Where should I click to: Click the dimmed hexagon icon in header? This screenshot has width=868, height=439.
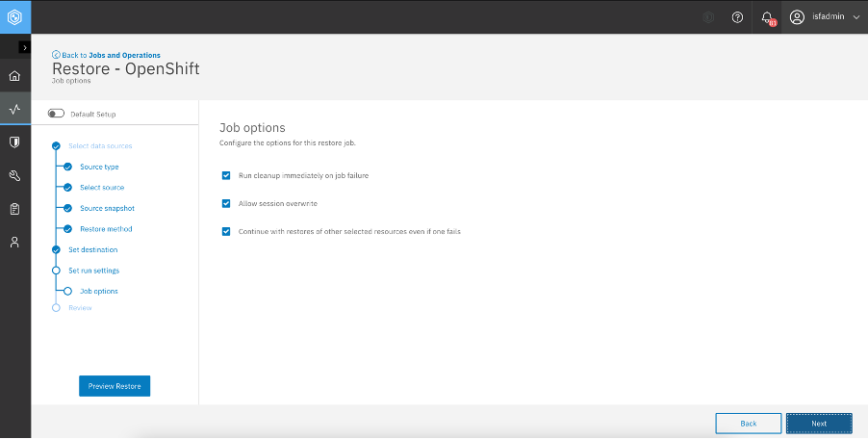point(708,17)
